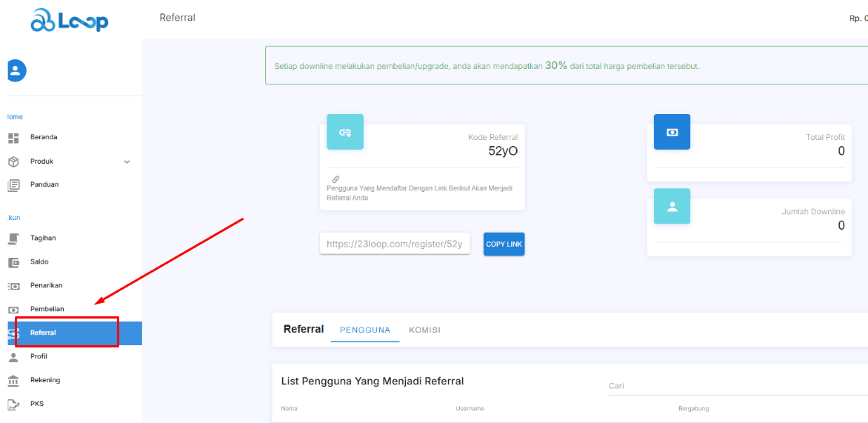Click the Nama column header
This screenshot has width=868, height=423.
tap(288, 409)
